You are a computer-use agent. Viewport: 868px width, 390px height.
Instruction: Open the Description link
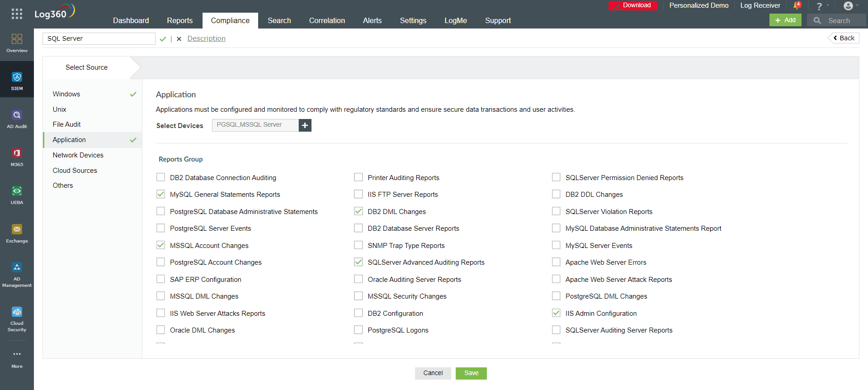[206, 38]
